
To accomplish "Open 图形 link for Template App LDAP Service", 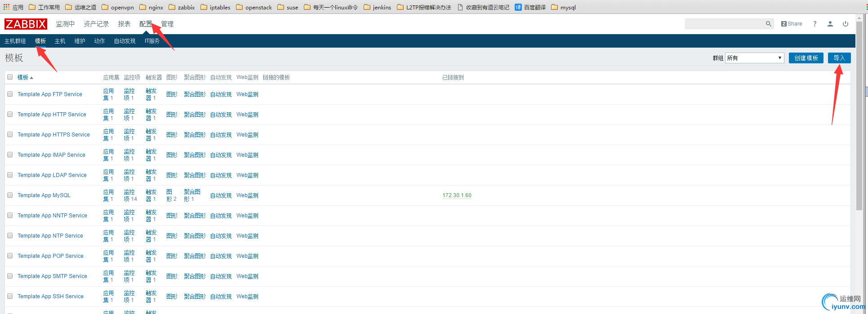I will (172, 175).
